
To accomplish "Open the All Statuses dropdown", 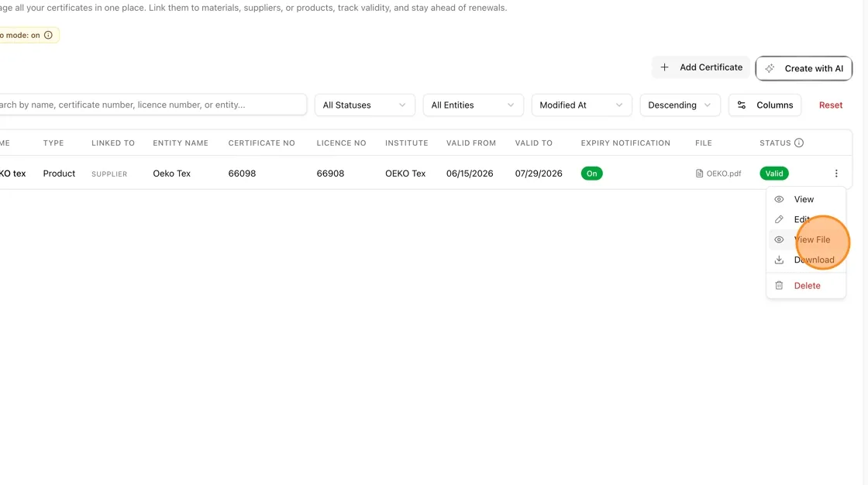I will [x=364, y=105].
